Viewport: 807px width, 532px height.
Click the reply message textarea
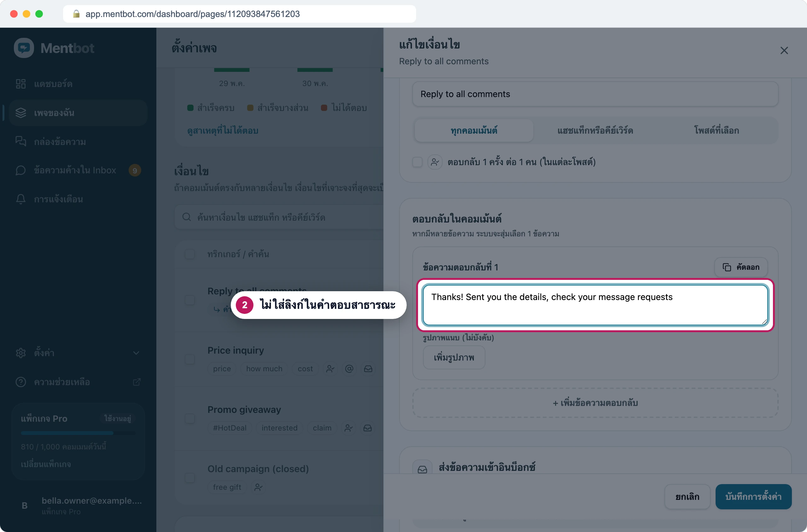pyautogui.click(x=595, y=305)
